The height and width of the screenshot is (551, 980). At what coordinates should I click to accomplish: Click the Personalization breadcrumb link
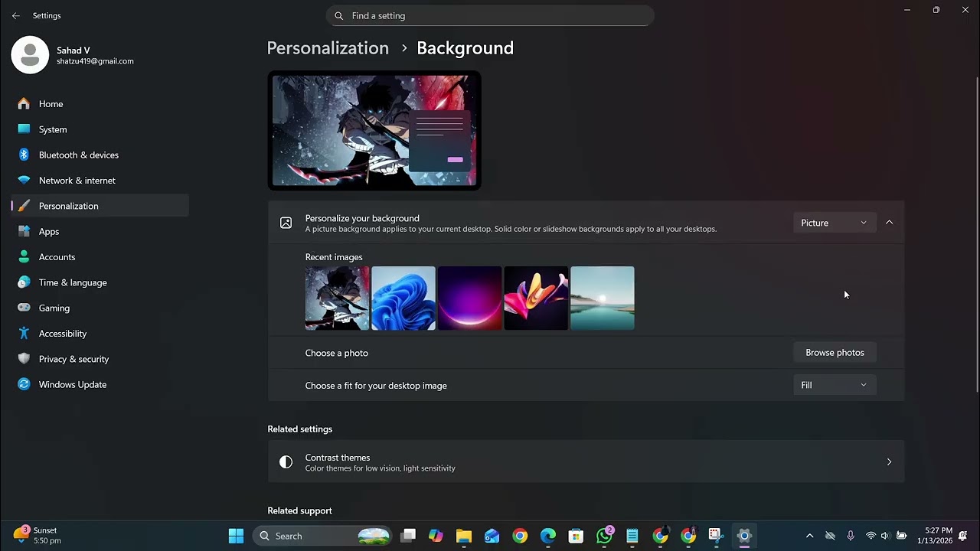[328, 47]
